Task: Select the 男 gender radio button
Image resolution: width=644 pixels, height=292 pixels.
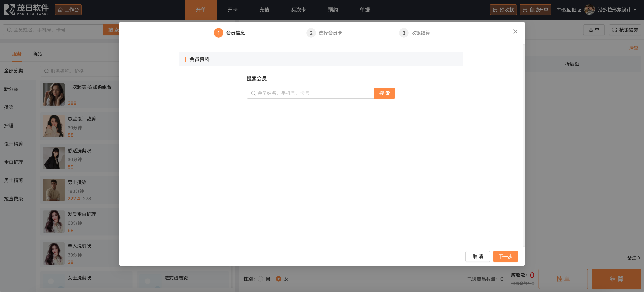Action: (x=260, y=278)
